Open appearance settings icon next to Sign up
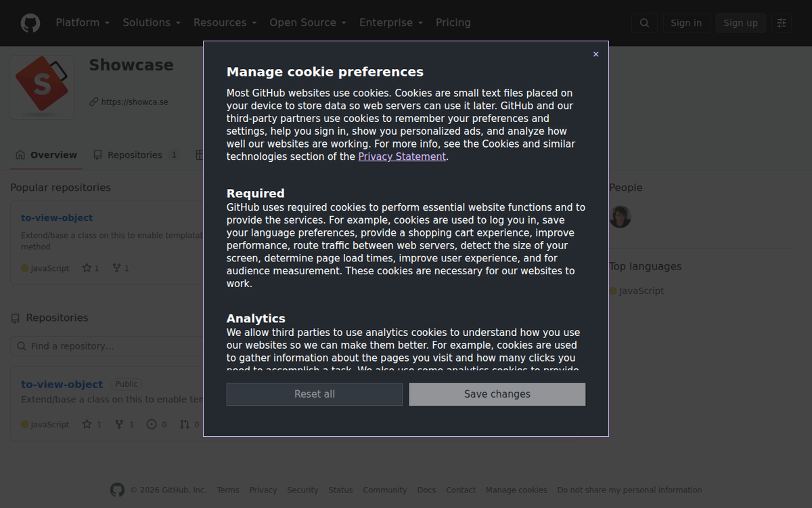Image resolution: width=812 pixels, height=508 pixels. click(782, 23)
